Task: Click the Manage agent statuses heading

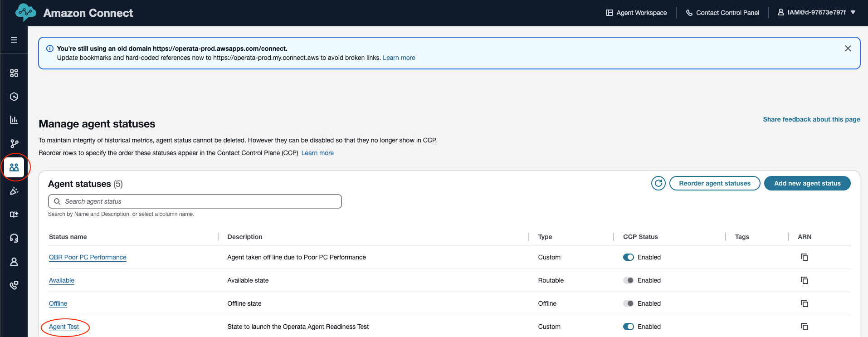Action: click(97, 124)
